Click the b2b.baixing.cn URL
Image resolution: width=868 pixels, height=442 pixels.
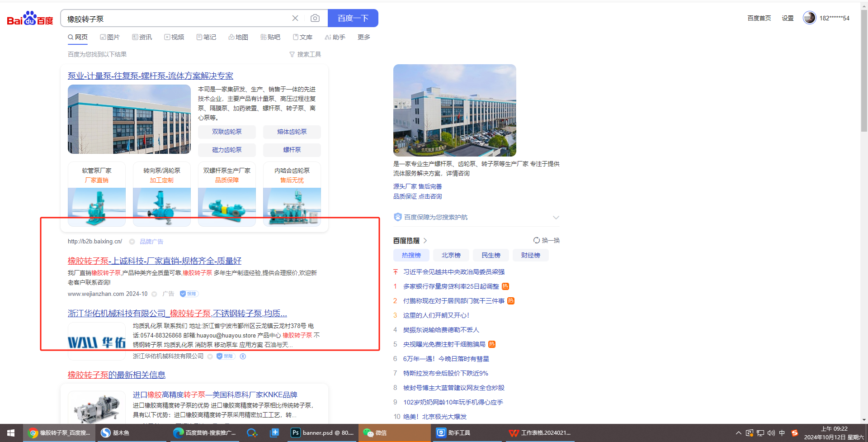coord(95,242)
